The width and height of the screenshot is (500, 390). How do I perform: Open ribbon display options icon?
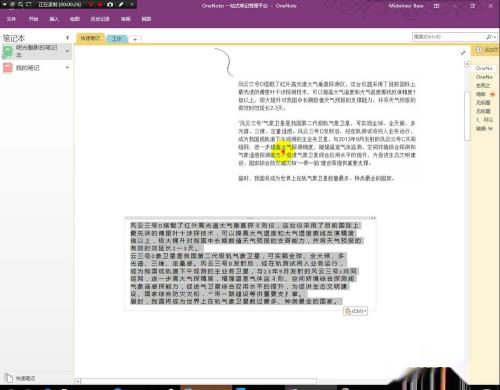(436, 6)
